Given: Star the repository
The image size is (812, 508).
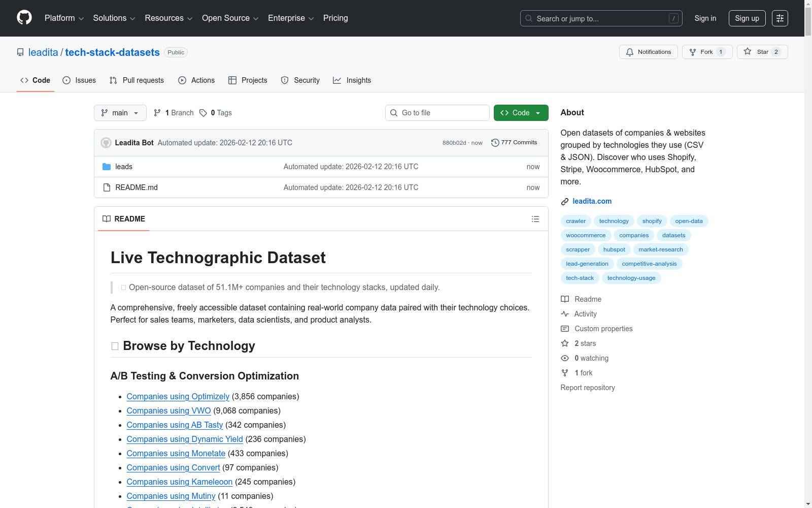Looking at the screenshot, I should tap(762, 52).
